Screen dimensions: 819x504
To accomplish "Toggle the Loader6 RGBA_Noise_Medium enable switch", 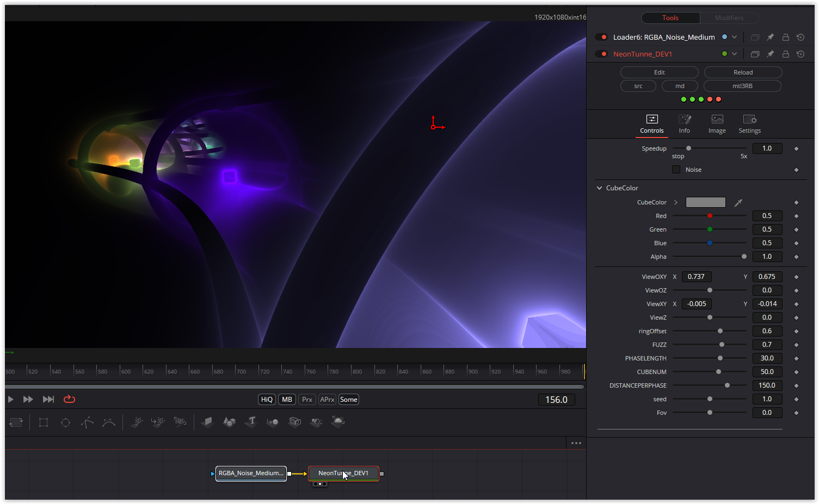I will coord(601,38).
